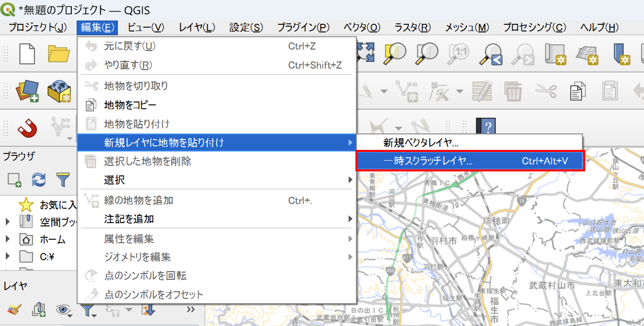Open the snapping type dropdown arrow
644x326 pixels.
pyautogui.click(x=69, y=138)
